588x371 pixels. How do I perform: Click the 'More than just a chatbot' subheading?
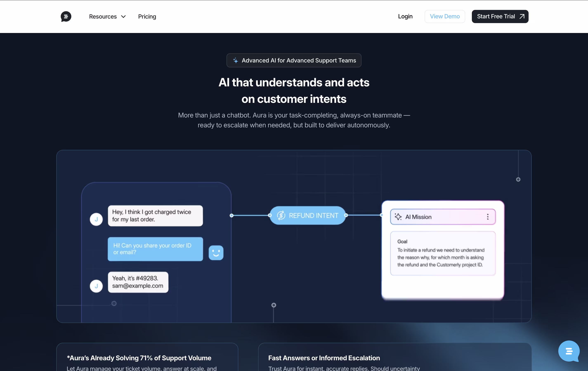point(294,120)
